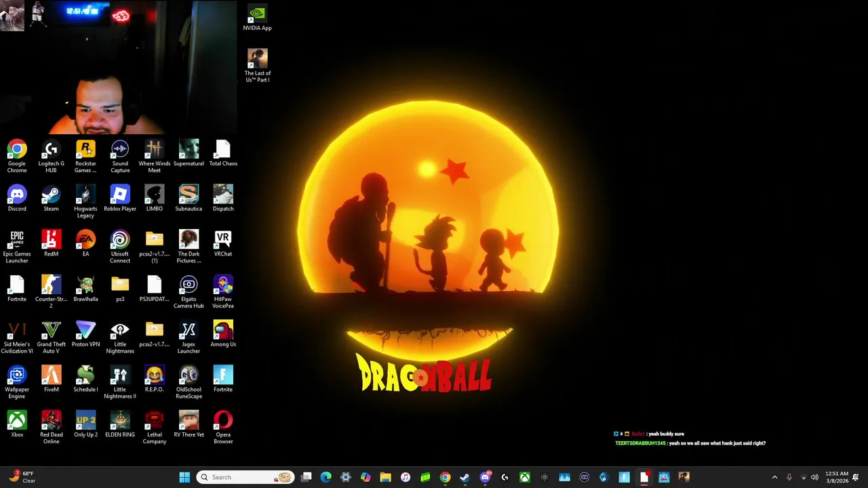Open Task View from the taskbar
The image size is (868, 488).
(x=307, y=477)
